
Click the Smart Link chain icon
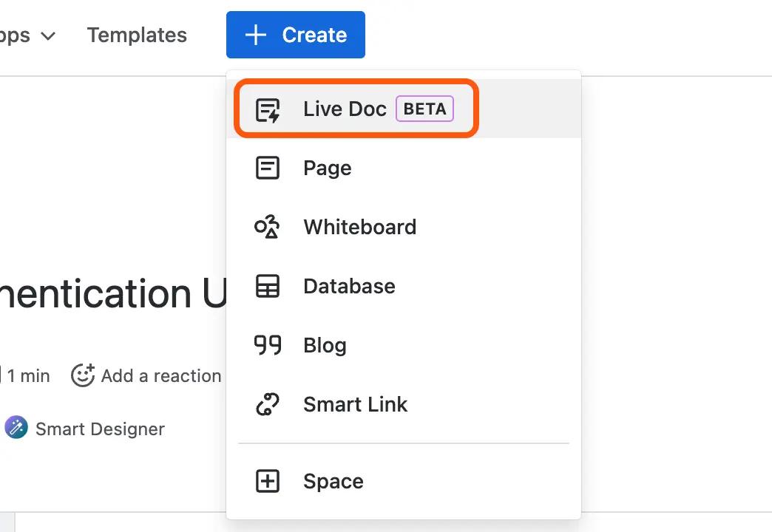[x=268, y=404]
